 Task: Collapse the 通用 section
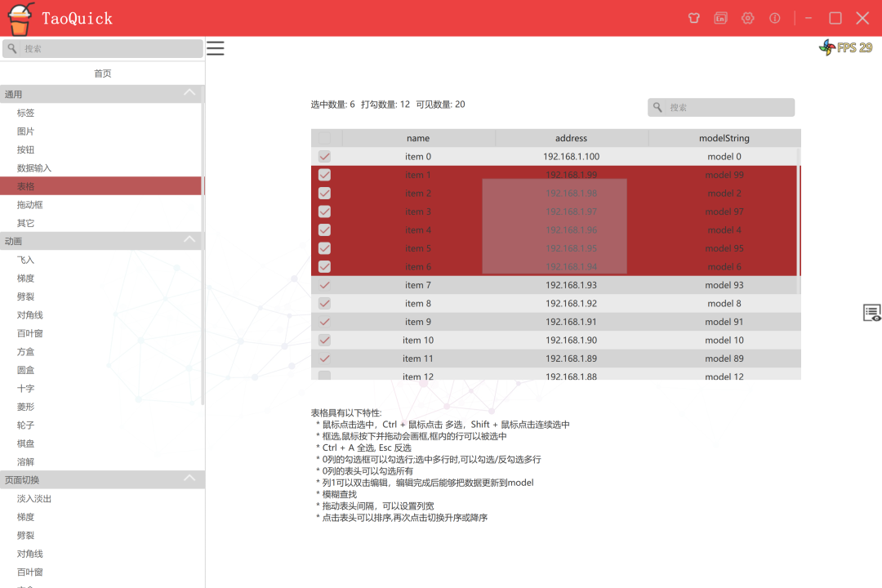[x=189, y=93]
